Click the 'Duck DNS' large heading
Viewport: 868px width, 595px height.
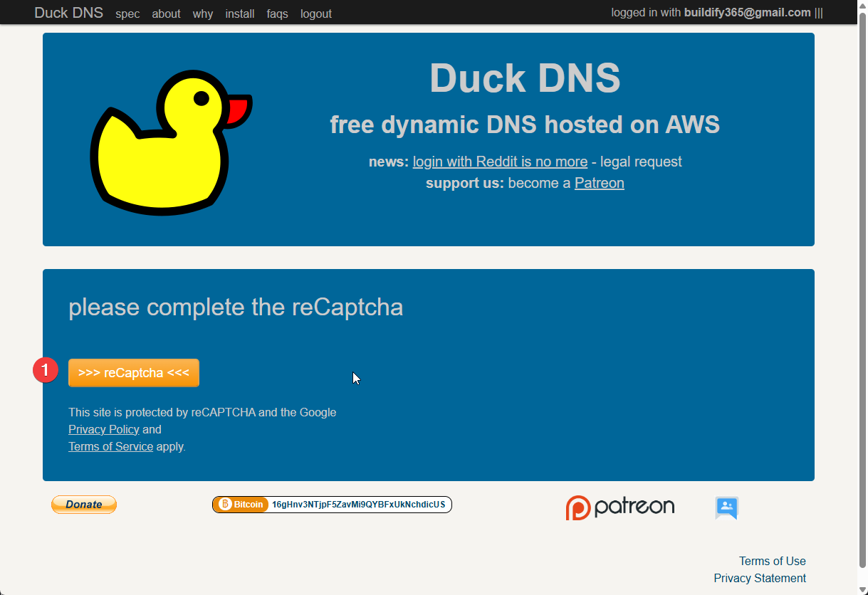(x=525, y=78)
